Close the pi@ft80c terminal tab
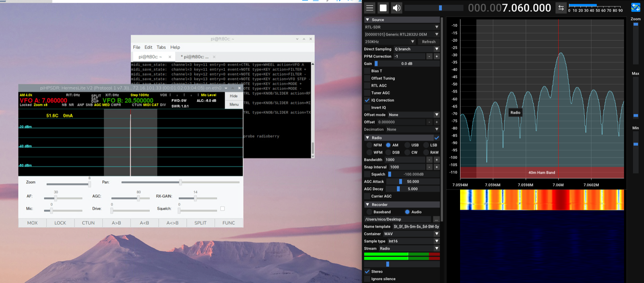The image size is (644, 283). (x=170, y=57)
